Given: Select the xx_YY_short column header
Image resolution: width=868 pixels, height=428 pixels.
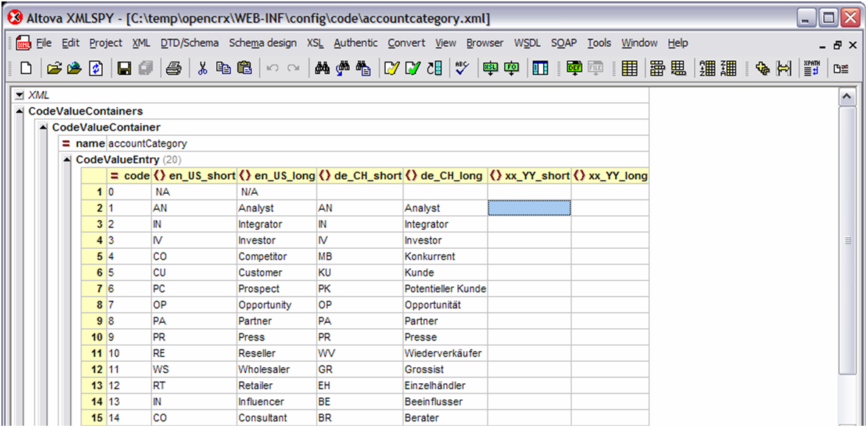Looking at the screenshot, I should [x=529, y=176].
